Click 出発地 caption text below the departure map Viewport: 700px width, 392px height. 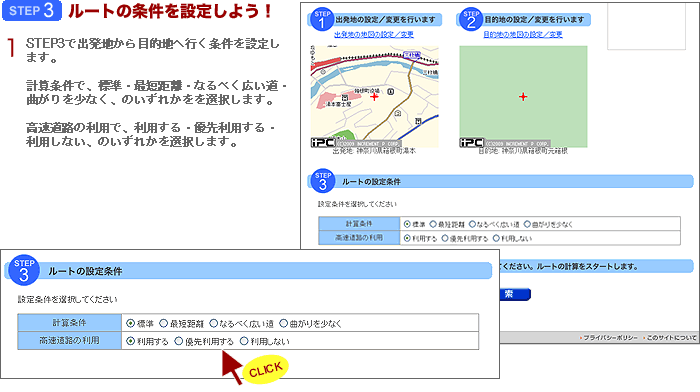374,151
